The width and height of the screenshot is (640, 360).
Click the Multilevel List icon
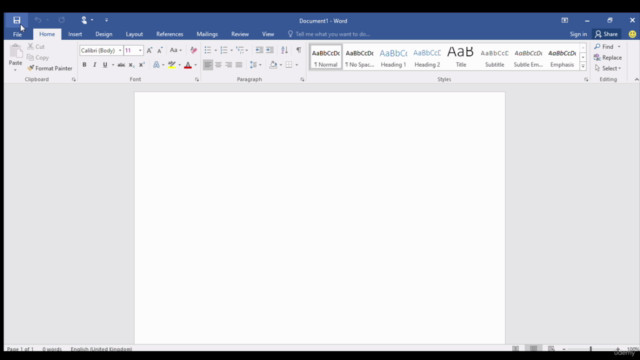[240, 50]
